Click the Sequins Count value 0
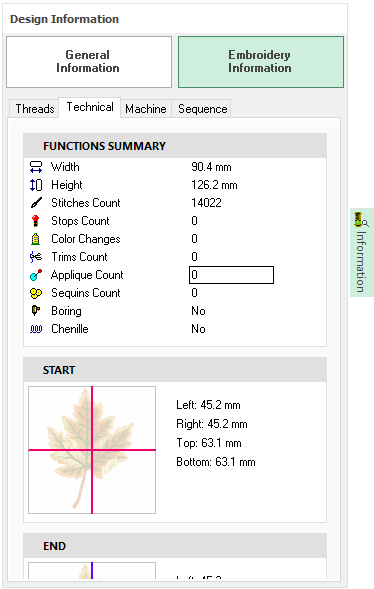374x589 pixels. 194,293
